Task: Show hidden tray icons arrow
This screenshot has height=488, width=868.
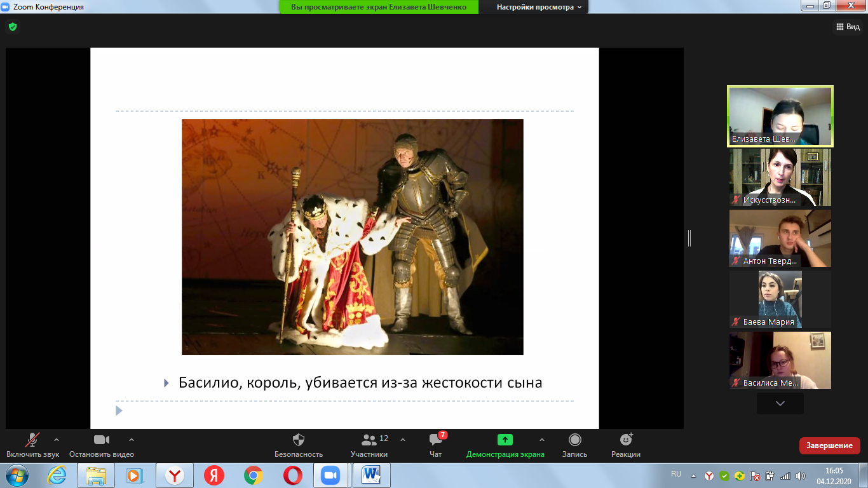Action: pyautogui.click(x=694, y=475)
